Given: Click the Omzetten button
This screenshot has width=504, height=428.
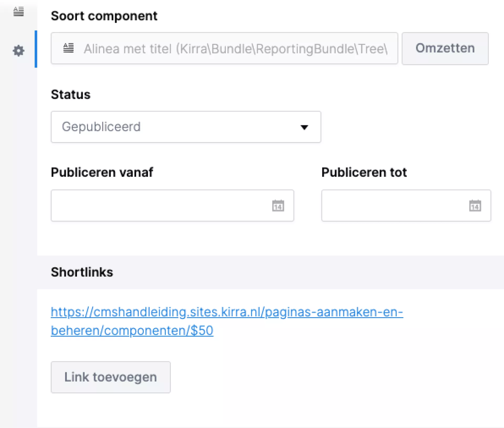Looking at the screenshot, I should 445,48.
